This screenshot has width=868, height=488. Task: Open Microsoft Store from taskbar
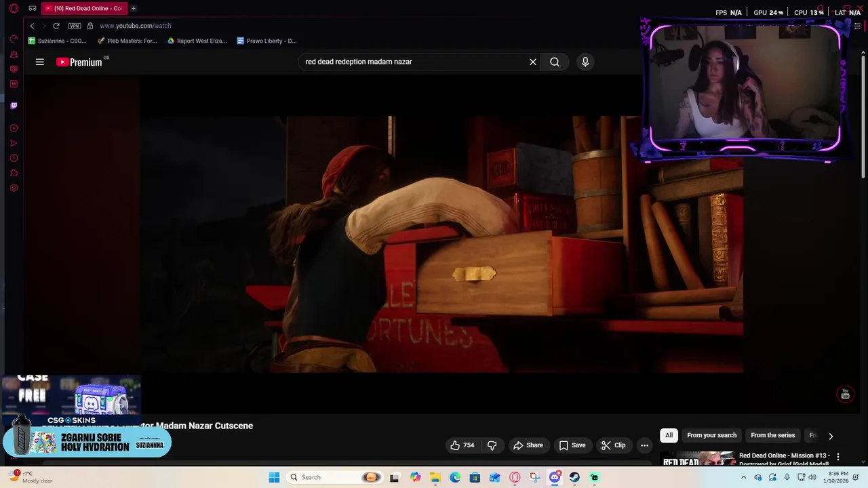click(x=475, y=477)
